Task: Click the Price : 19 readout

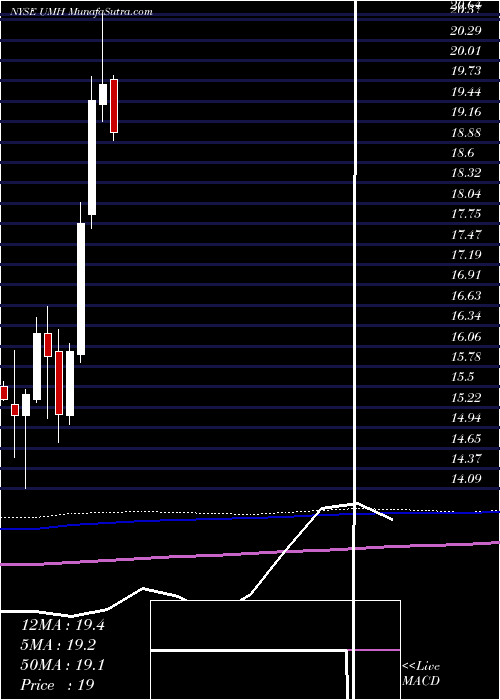Action: click(x=58, y=685)
